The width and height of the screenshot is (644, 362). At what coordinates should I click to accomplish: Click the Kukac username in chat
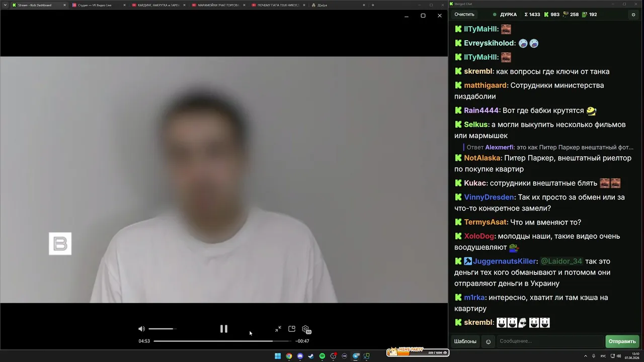(475, 183)
